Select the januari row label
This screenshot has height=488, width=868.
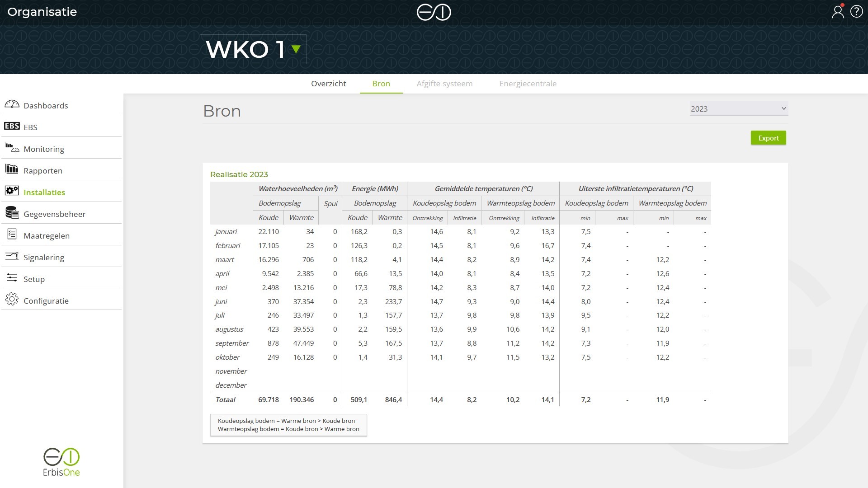[x=226, y=232]
